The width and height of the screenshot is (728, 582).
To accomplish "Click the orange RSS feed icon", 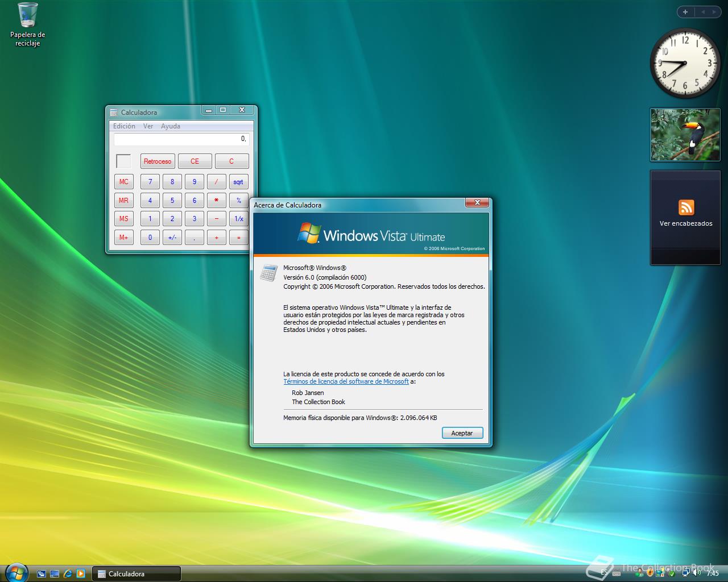I will [686, 207].
